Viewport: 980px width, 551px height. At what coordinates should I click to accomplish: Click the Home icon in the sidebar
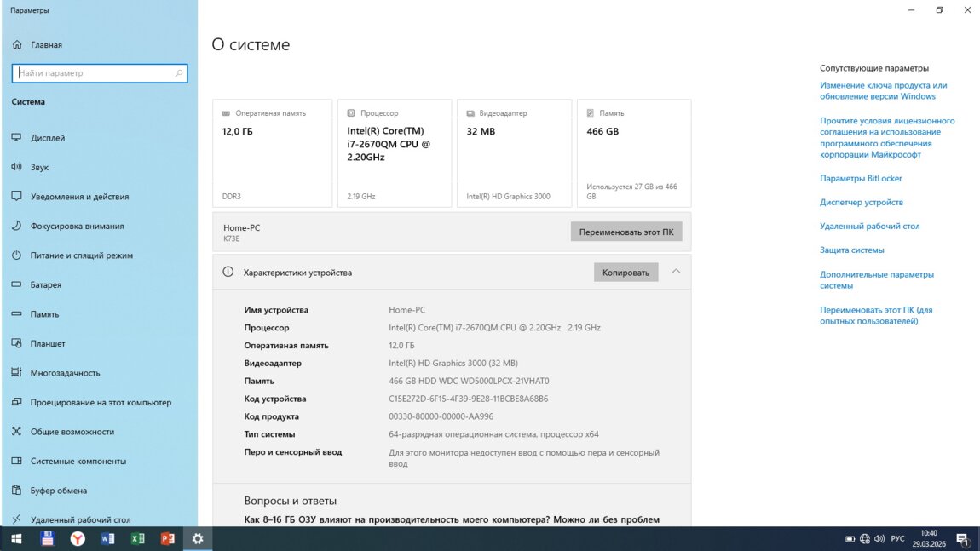pos(16,44)
